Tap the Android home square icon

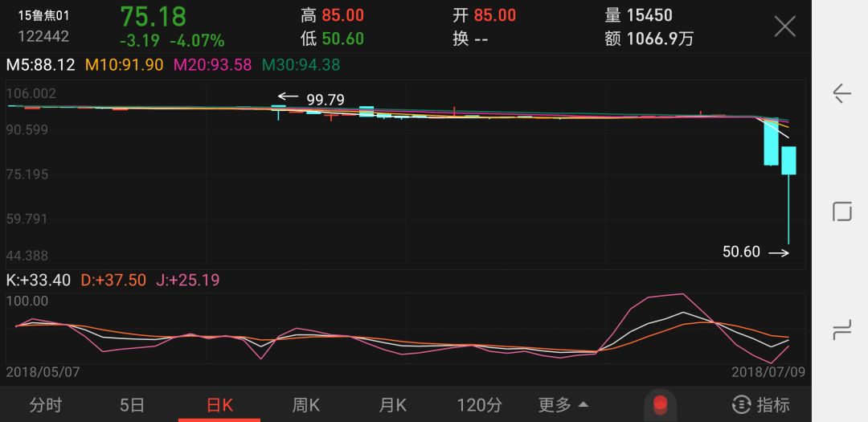click(x=842, y=211)
